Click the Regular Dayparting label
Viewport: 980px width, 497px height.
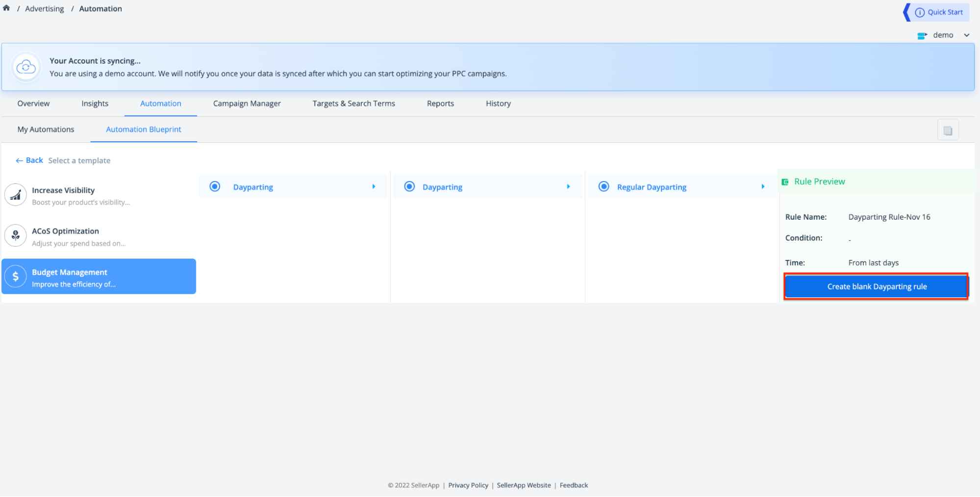tap(652, 187)
